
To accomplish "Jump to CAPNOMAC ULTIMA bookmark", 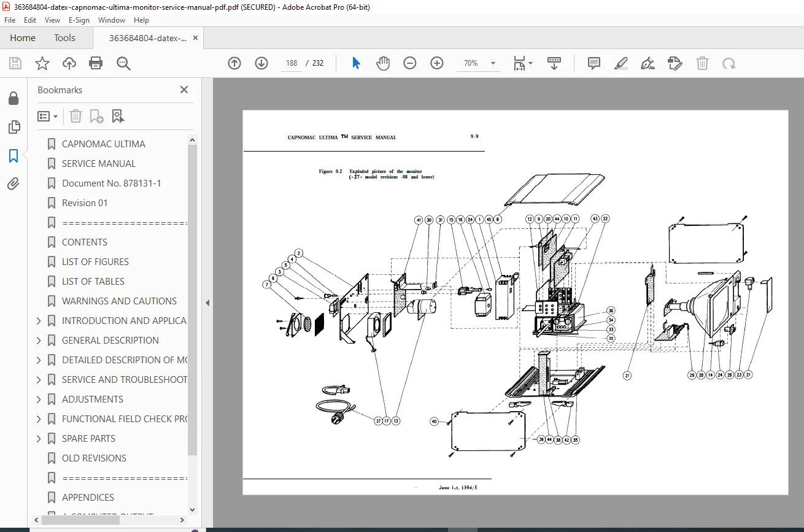I will tap(104, 144).
